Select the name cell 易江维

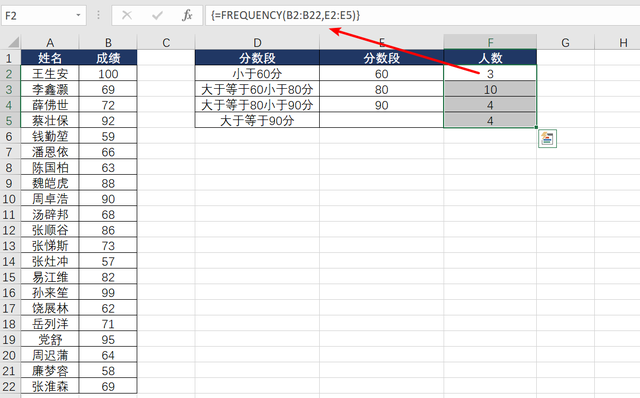pos(50,277)
